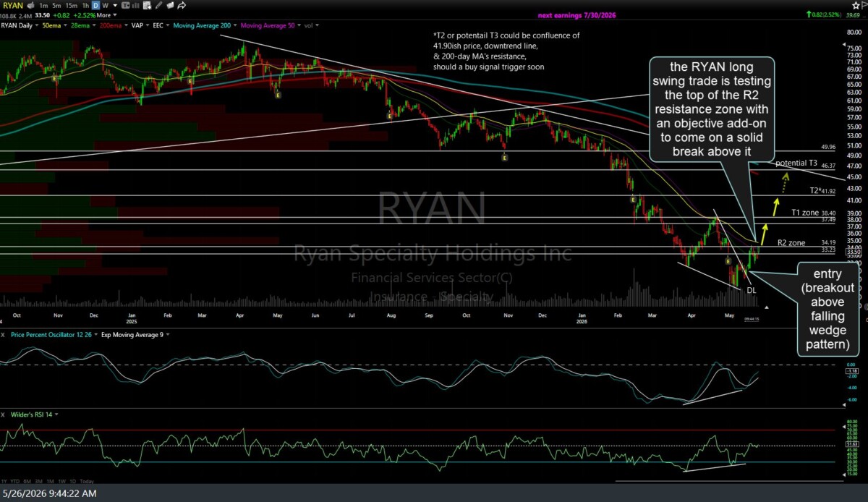Click the small triangle below volume bars
This screenshot has height=502, width=868.
tap(767, 307)
